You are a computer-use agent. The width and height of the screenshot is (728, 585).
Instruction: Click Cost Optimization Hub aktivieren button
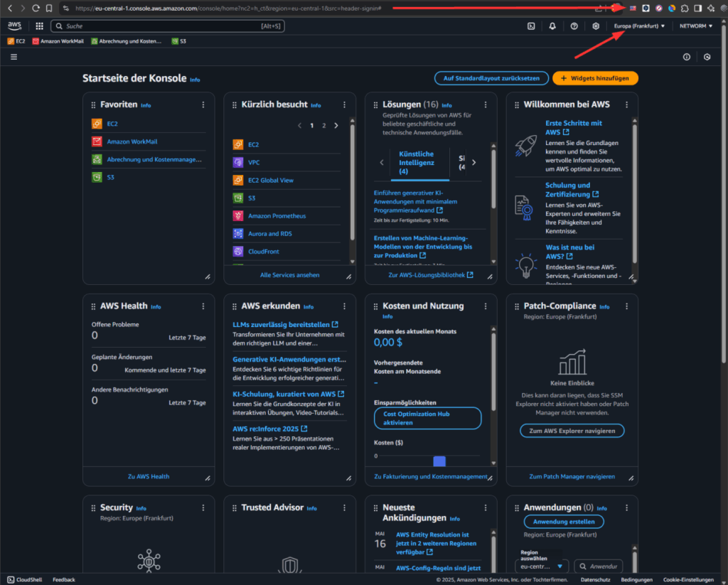427,419
